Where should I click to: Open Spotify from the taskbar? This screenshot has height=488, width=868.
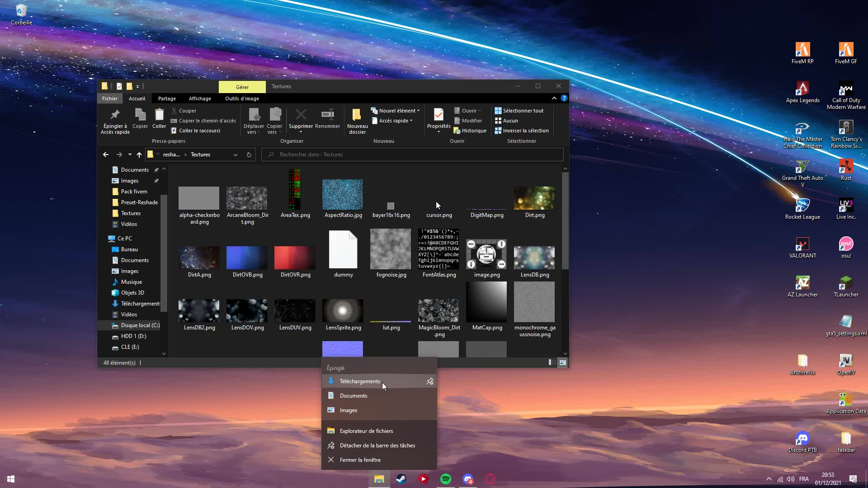446,479
